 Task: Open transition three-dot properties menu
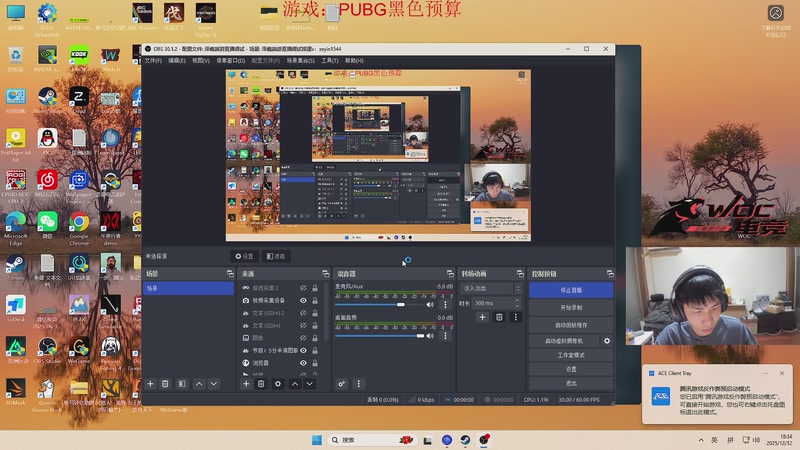pyautogui.click(x=515, y=317)
